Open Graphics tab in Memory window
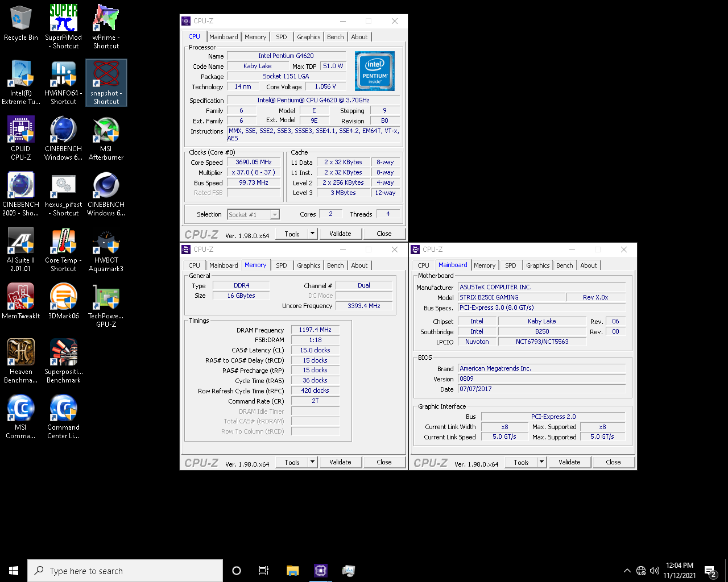This screenshot has width=728, height=582. [x=309, y=265]
